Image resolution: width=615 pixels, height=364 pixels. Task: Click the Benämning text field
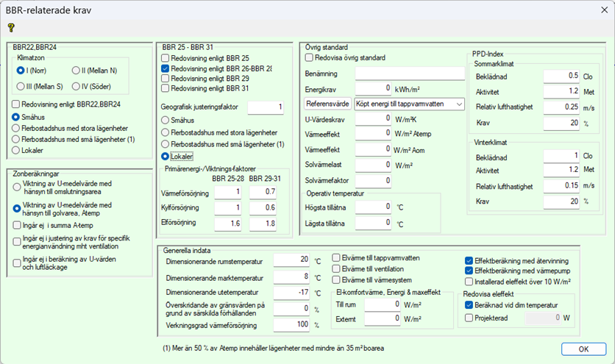point(409,74)
